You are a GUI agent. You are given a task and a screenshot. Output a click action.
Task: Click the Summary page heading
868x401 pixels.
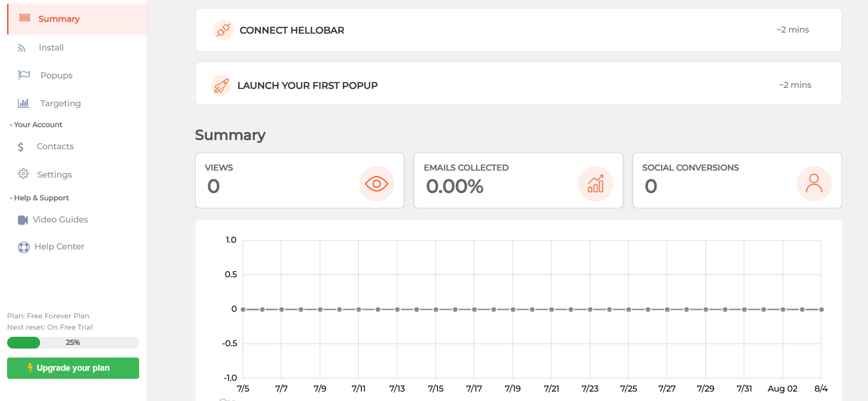pyautogui.click(x=230, y=135)
